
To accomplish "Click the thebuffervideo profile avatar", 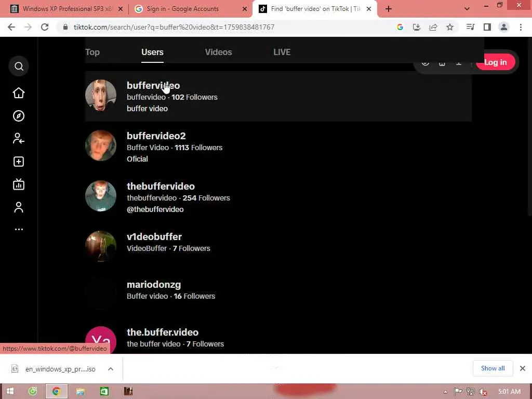I will [101, 196].
